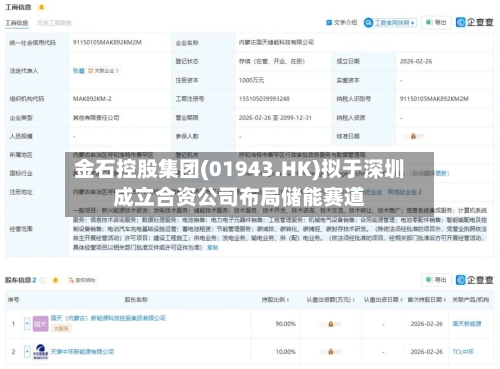Click the 大股东 tag under the first shareholder
This screenshot has height=369, width=500.
(x=61, y=328)
